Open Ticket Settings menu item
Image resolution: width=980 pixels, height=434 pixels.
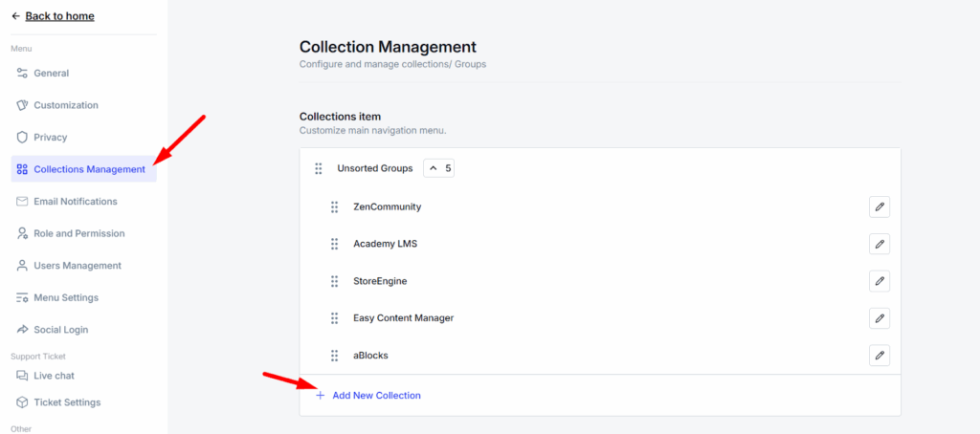(x=84, y=402)
